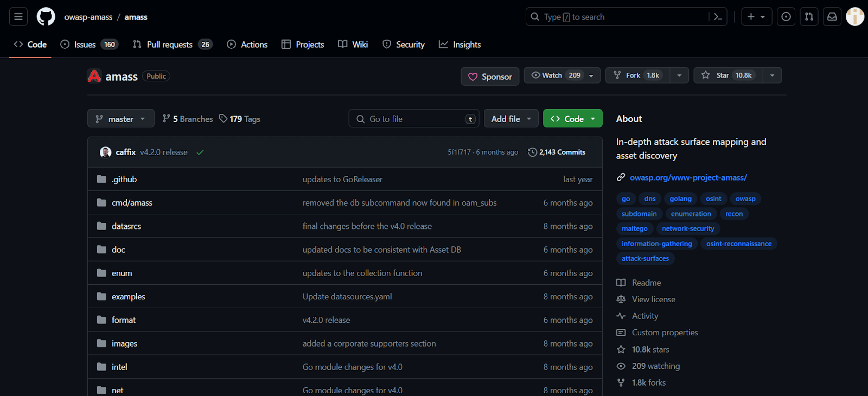Star the amass repository
This screenshot has width=868, height=396.
click(728, 75)
